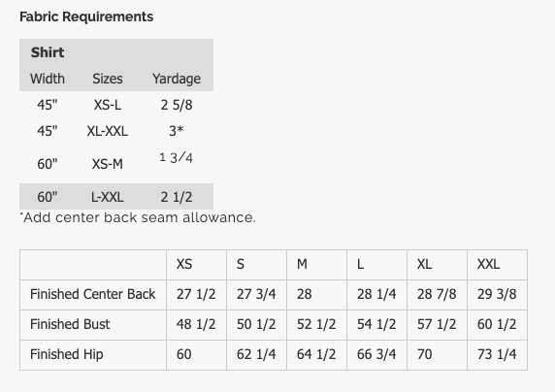Click the 1 3/4 yardage value
The width and height of the screenshot is (555, 392).
click(177, 157)
